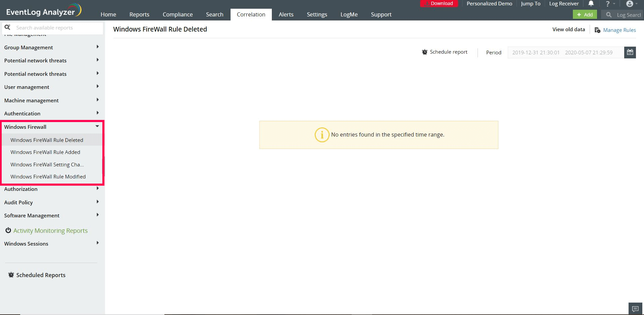Open the Settings tab
The image size is (644, 315).
tap(317, 14)
